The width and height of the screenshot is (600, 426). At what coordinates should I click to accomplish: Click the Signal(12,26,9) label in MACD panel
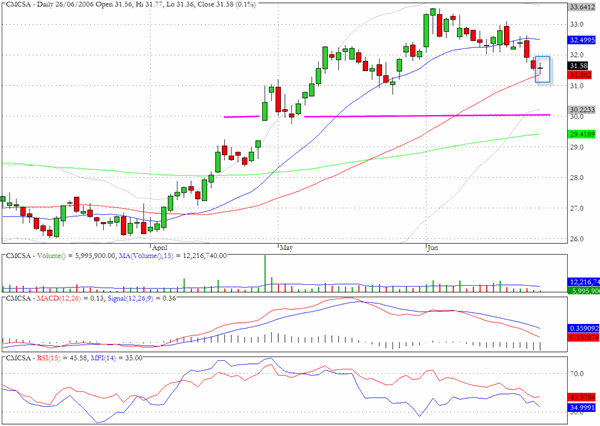pos(130,298)
